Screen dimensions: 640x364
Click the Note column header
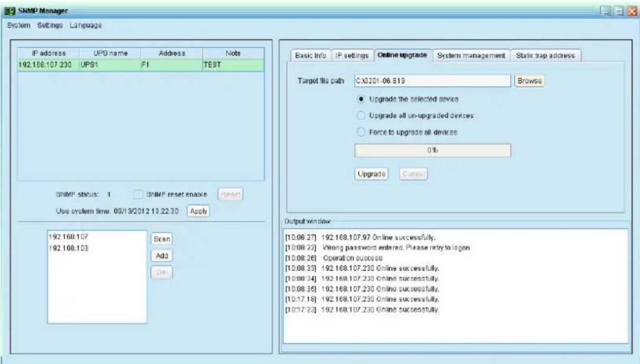pyautogui.click(x=233, y=54)
